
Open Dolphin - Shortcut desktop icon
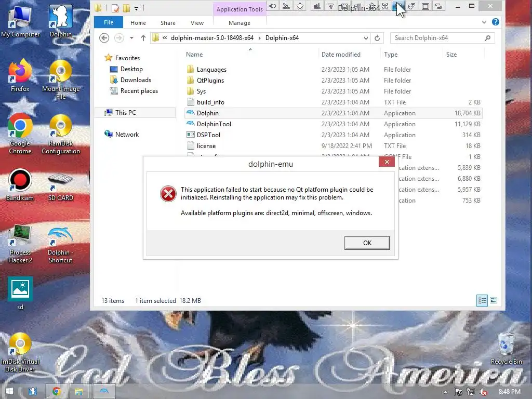pyautogui.click(x=60, y=245)
